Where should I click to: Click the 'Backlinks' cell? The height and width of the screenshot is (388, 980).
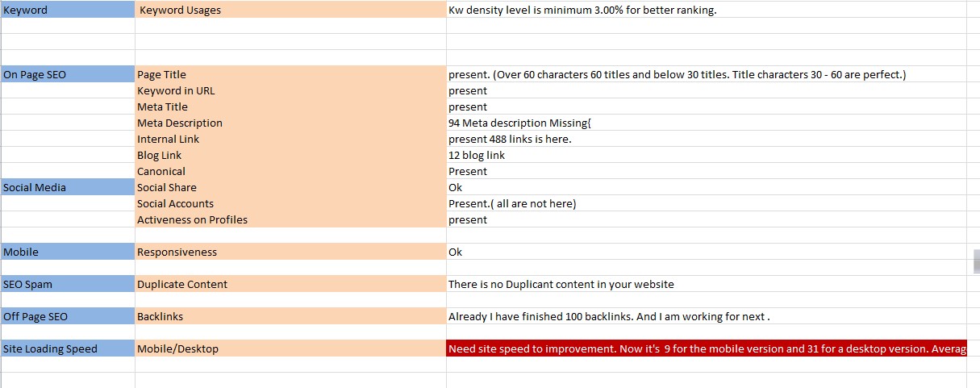pos(290,316)
